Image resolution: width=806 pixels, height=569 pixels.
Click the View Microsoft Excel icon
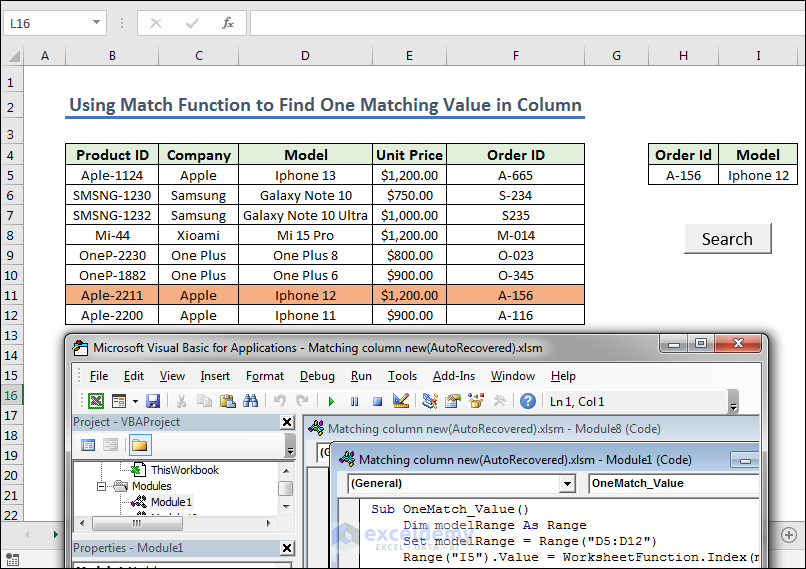(x=95, y=401)
